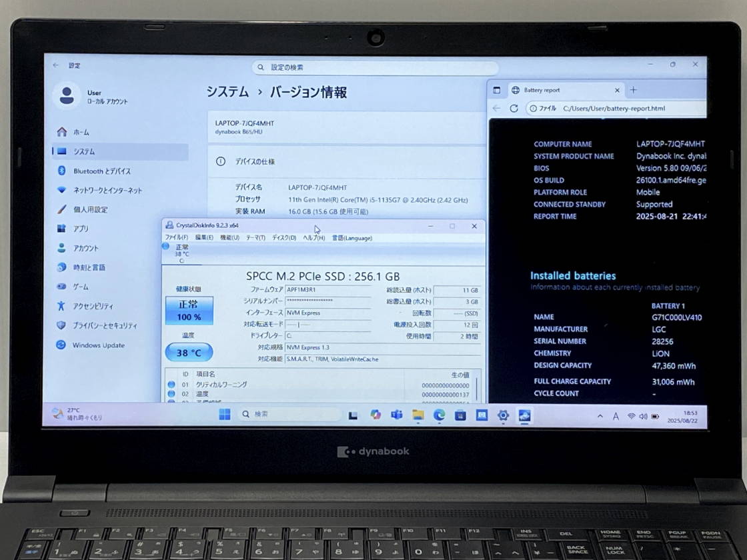Switch to CrystalDiskInfo on the taskbar
747x560 pixels.
(x=524, y=415)
